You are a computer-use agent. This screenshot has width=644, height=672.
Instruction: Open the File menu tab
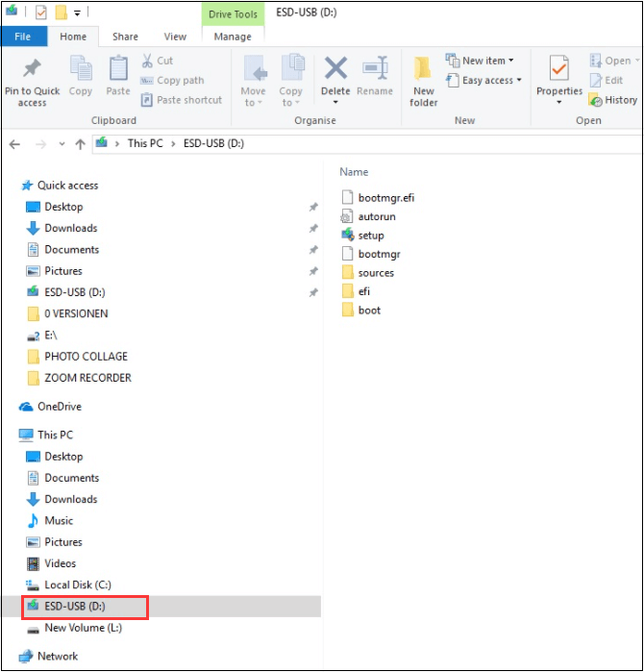tap(23, 37)
